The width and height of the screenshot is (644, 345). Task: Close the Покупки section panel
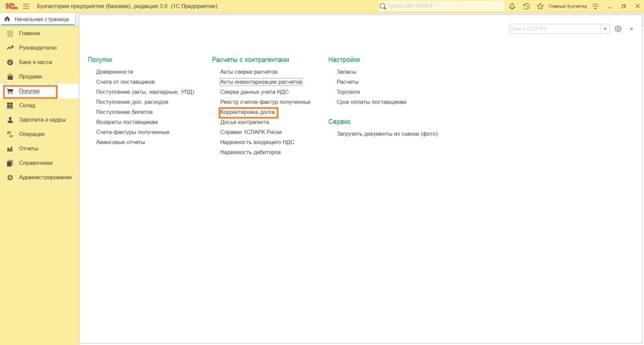pos(631,29)
